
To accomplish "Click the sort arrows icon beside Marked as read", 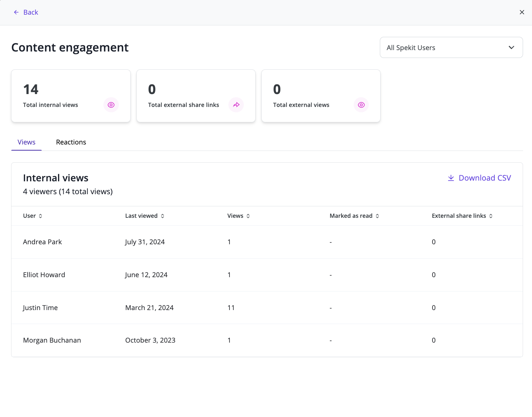I will pyautogui.click(x=377, y=216).
